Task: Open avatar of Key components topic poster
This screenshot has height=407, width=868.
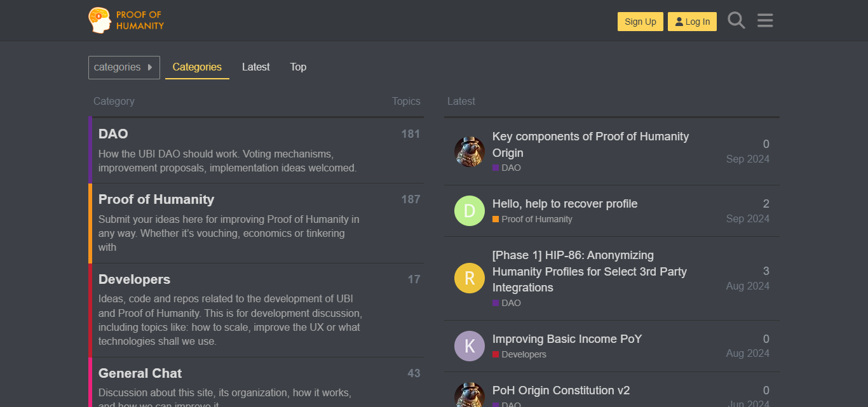Action: (x=470, y=152)
